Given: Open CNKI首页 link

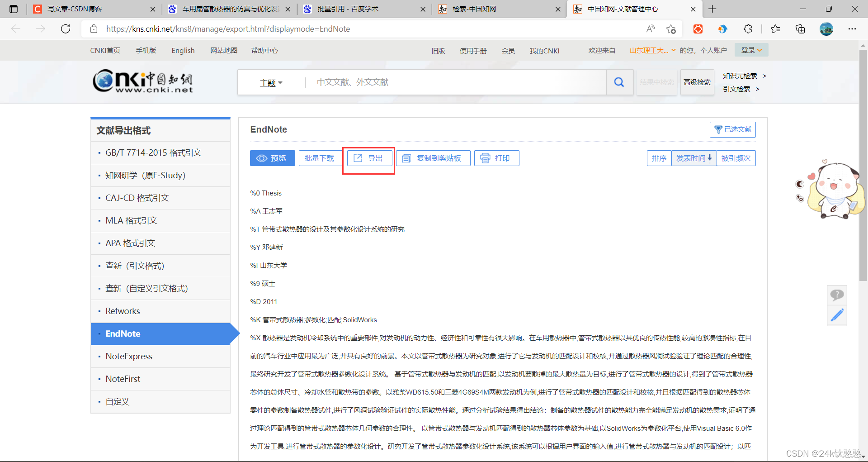Looking at the screenshot, I should coord(105,50).
